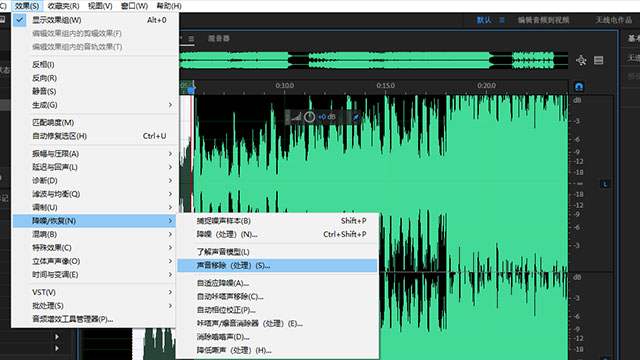This screenshot has height=360, width=640.
Task: Open the 帮助(H) menu
Action: (169, 6)
